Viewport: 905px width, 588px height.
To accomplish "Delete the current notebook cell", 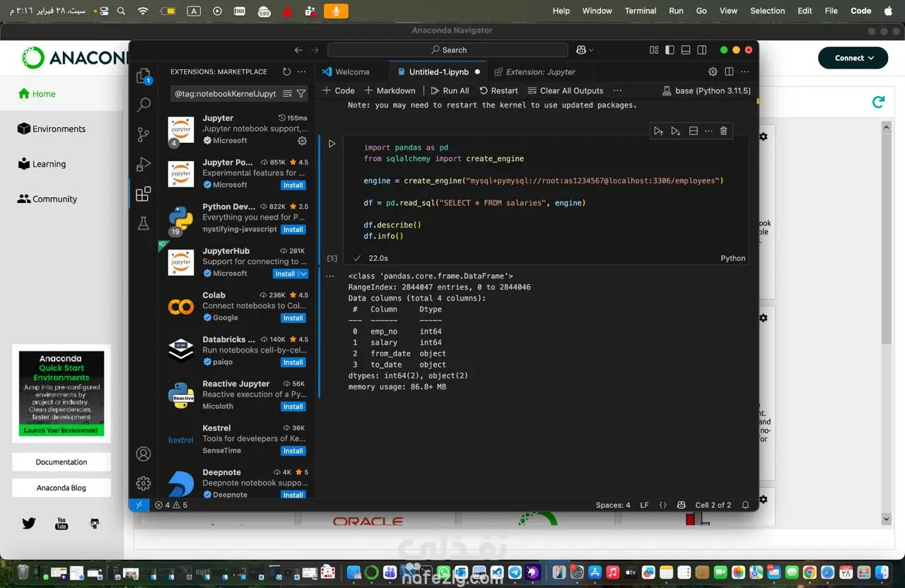I will tap(723, 131).
